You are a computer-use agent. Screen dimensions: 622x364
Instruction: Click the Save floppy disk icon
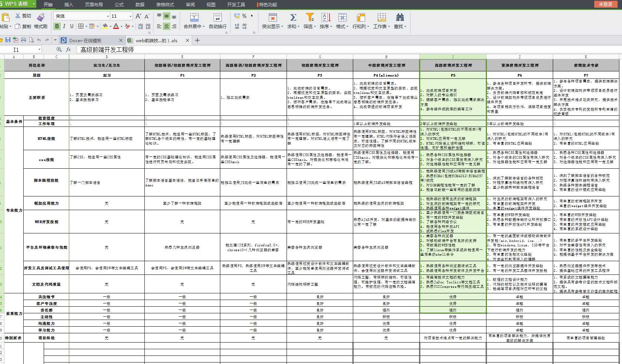pos(8,40)
